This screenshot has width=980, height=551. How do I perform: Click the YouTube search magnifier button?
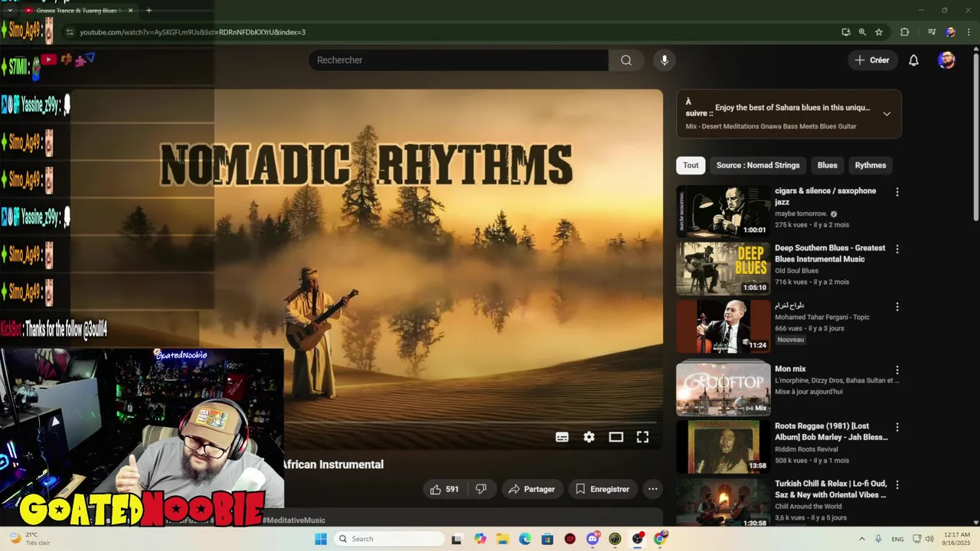(x=626, y=60)
